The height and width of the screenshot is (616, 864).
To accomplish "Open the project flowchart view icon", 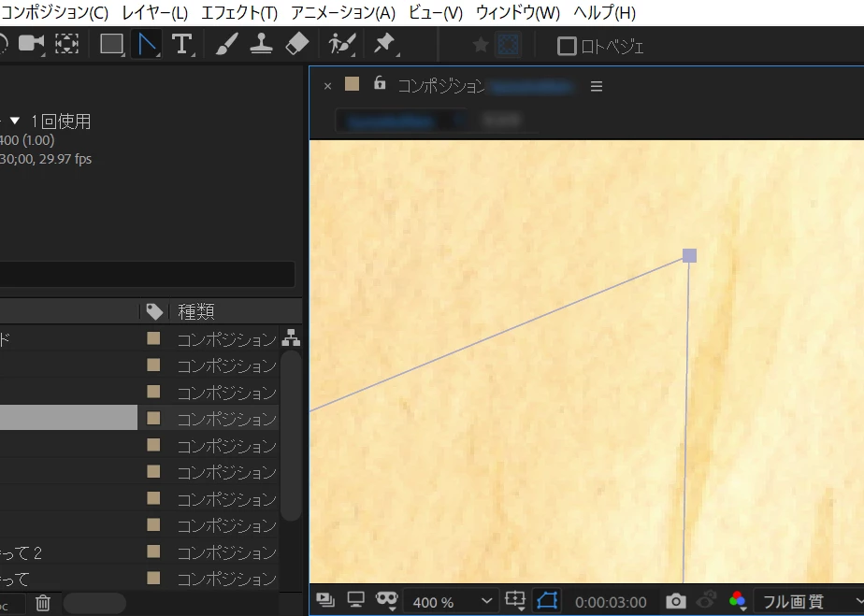I will 291,337.
